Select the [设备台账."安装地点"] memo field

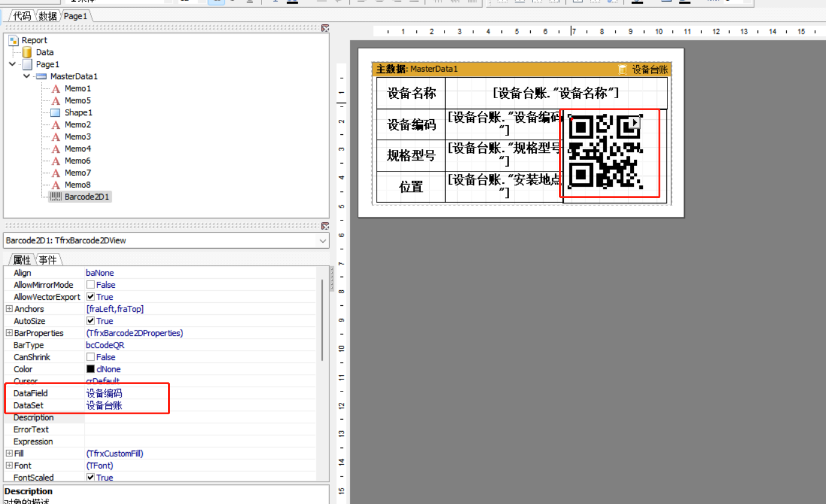point(504,187)
